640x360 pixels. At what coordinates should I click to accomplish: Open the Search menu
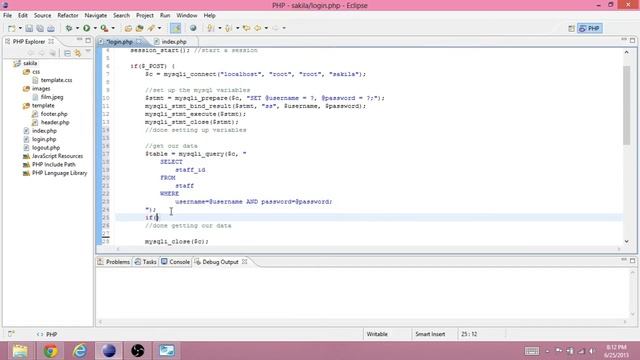point(121,15)
